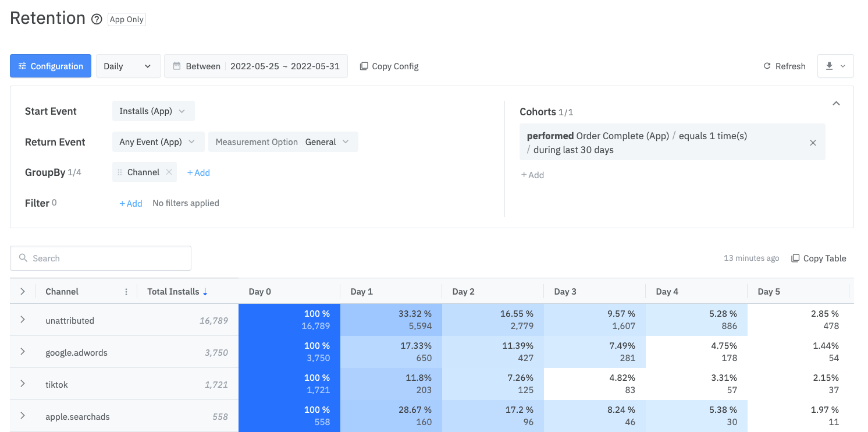Click the Copy Config icon
The image size is (868, 432).
pyautogui.click(x=364, y=66)
